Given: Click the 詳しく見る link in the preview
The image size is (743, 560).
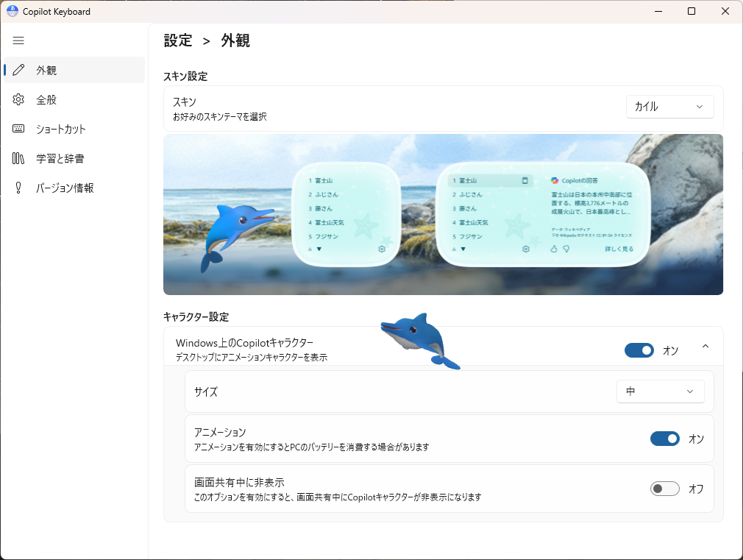Looking at the screenshot, I should (619, 249).
